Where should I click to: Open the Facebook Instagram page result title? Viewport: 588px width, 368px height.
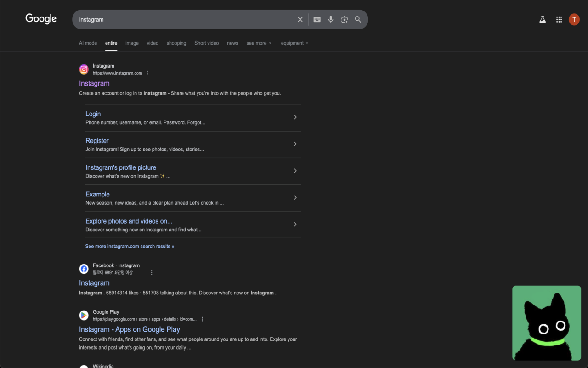[x=94, y=283]
